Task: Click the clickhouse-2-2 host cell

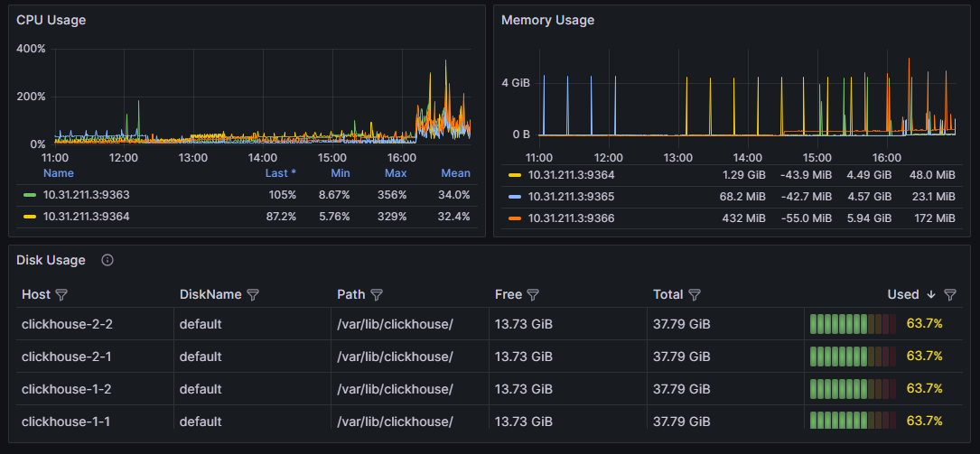Action: click(x=67, y=324)
